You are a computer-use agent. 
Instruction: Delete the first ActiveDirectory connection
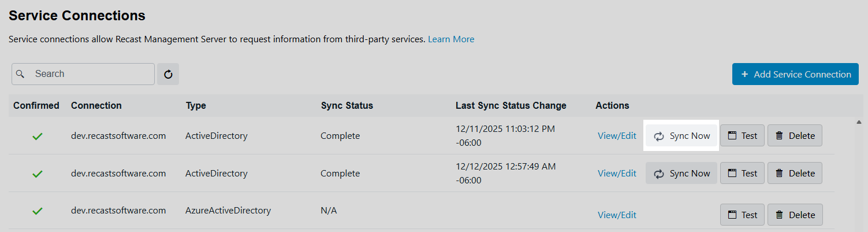click(795, 136)
